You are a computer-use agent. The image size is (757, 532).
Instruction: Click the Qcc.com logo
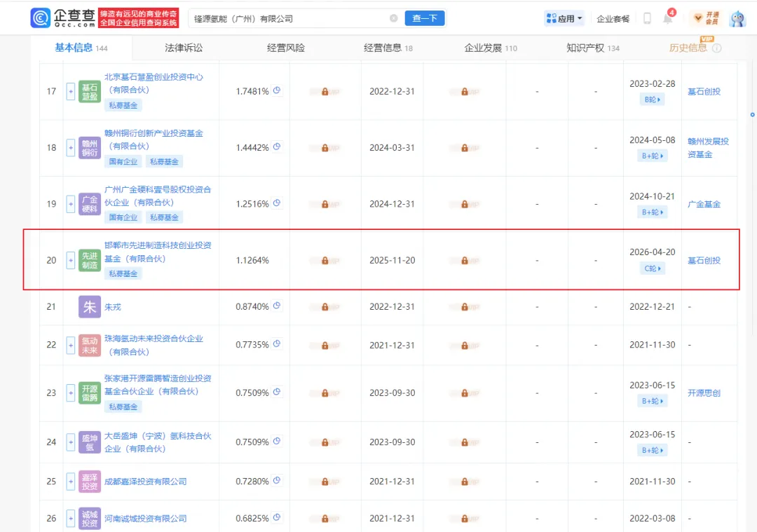tap(63, 18)
